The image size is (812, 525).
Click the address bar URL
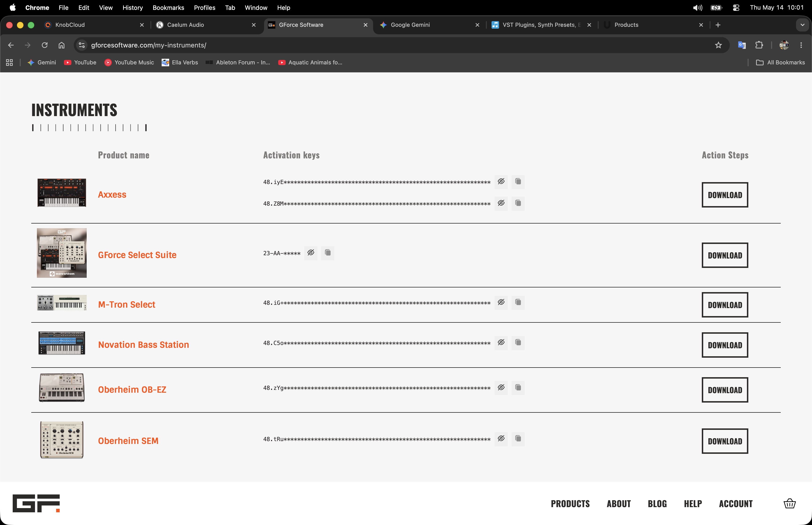tap(148, 45)
